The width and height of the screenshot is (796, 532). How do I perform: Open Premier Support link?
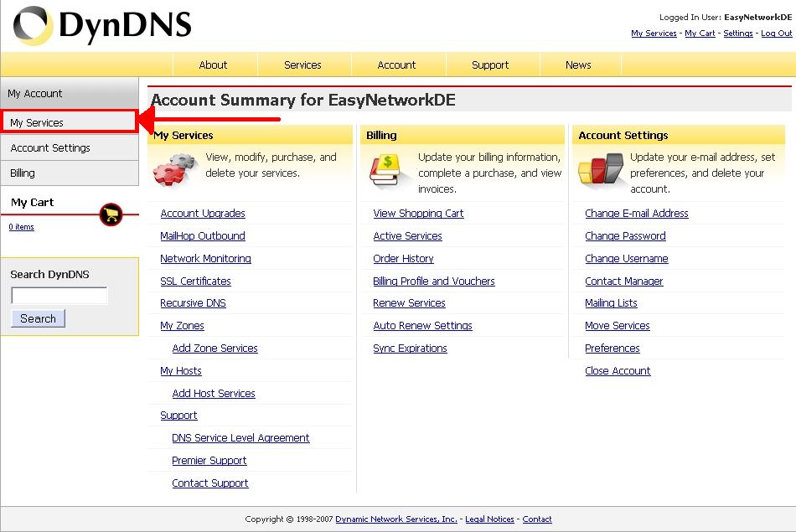tap(209, 461)
